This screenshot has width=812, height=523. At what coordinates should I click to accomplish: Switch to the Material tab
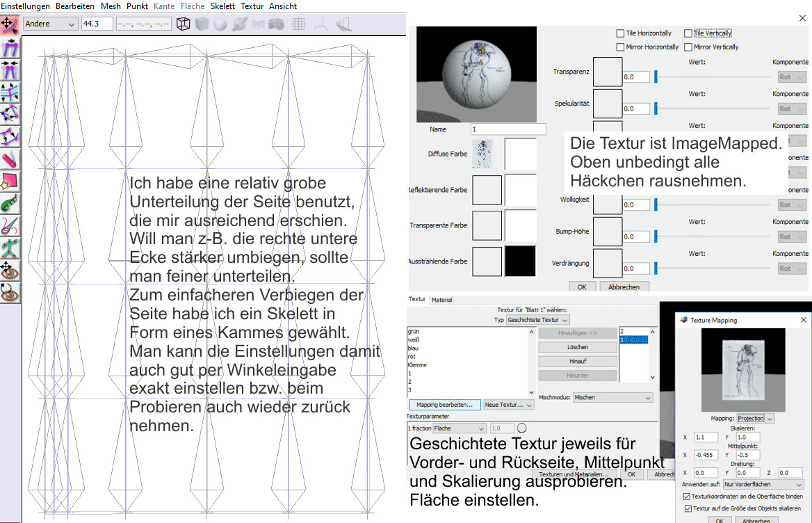[x=441, y=300]
